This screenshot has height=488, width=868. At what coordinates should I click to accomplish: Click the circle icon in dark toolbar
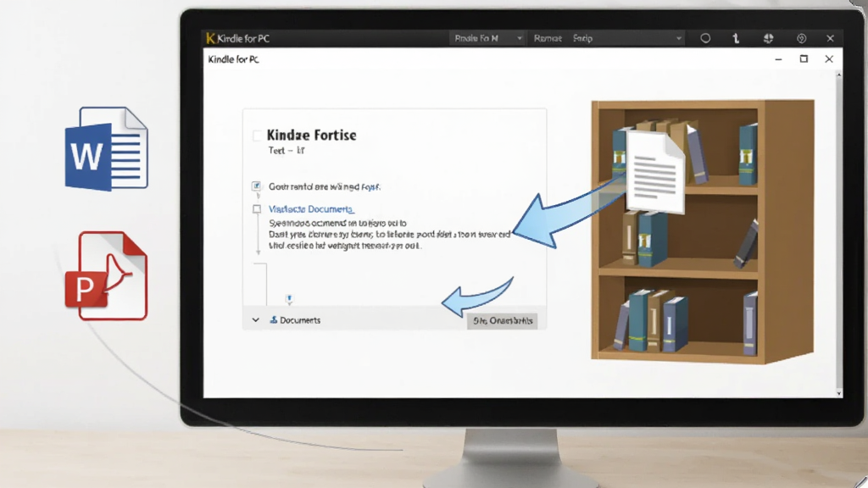(705, 38)
